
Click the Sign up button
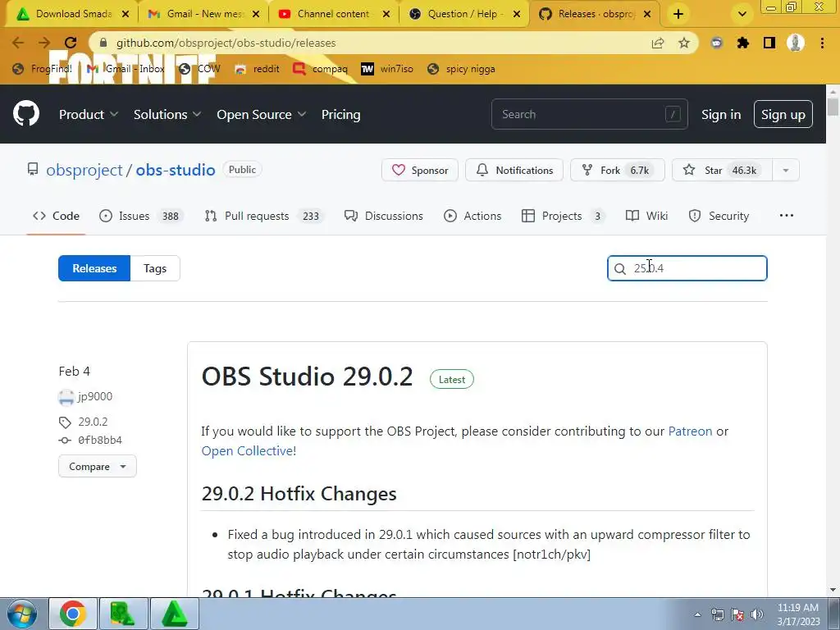coord(783,114)
